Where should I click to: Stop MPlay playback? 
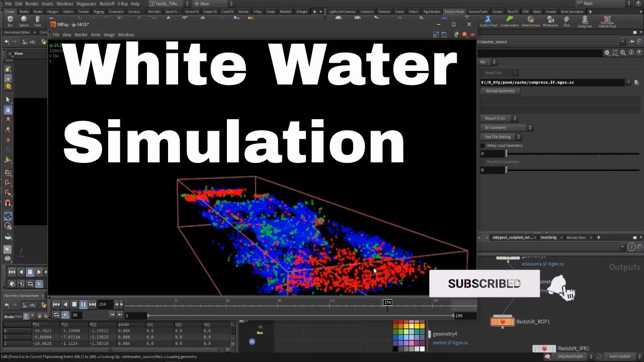(x=74, y=304)
